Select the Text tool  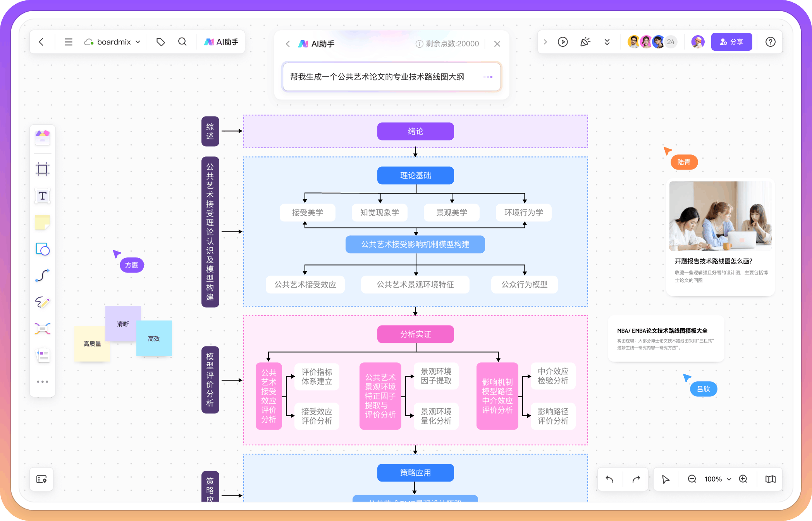click(x=43, y=196)
